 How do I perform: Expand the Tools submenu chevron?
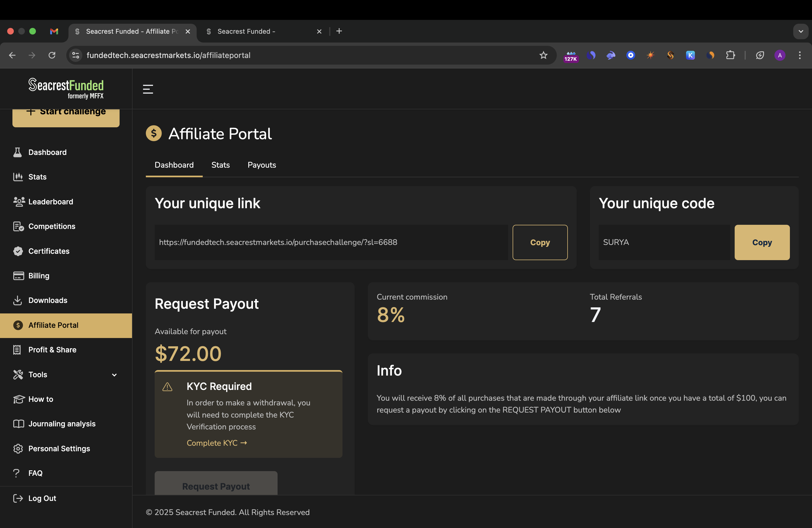(x=114, y=374)
